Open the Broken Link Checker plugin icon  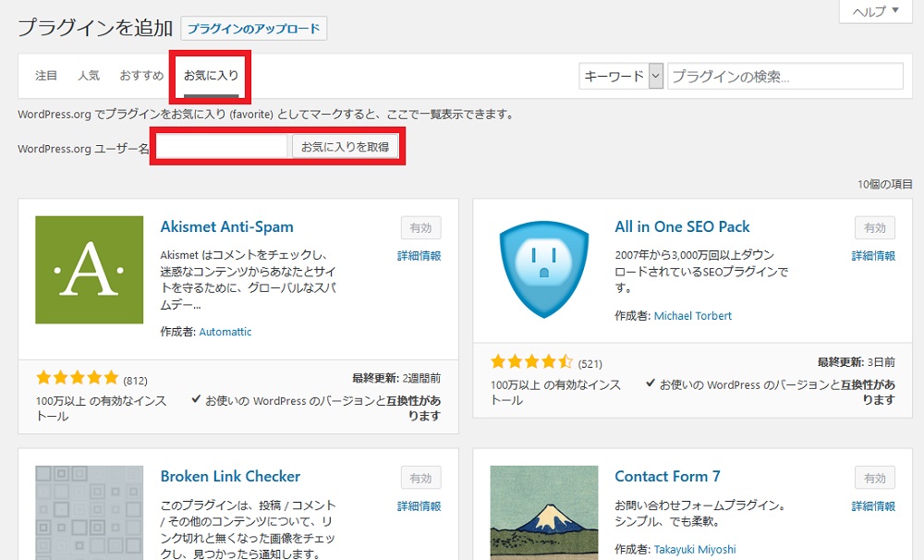tap(89, 513)
